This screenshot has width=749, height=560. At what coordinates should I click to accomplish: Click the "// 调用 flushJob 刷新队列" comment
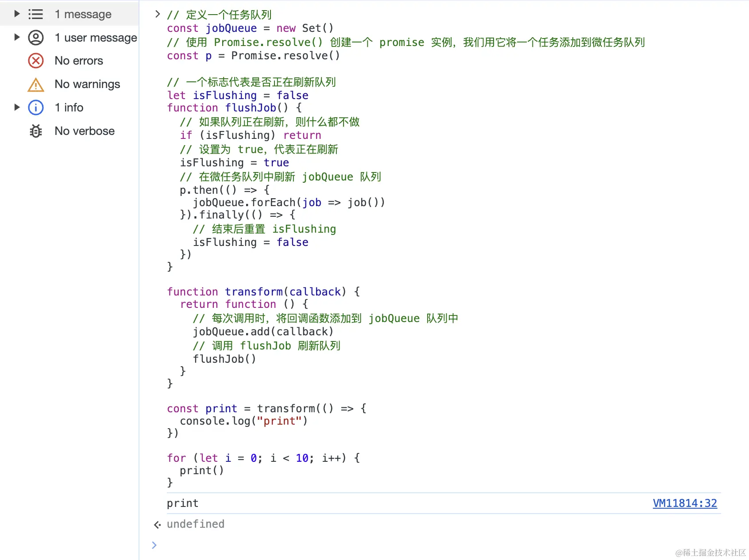pos(266,346)
